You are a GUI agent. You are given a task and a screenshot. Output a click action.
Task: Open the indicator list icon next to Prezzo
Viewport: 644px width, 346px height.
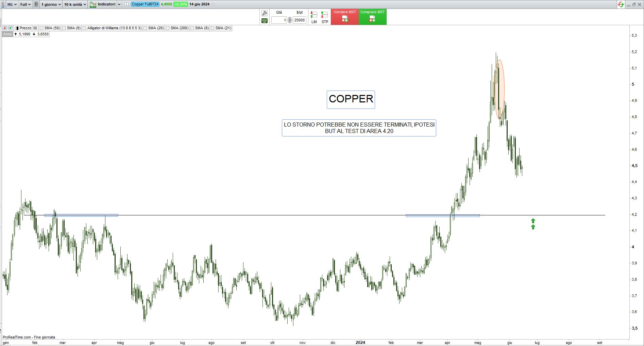[x=35, y=28]
